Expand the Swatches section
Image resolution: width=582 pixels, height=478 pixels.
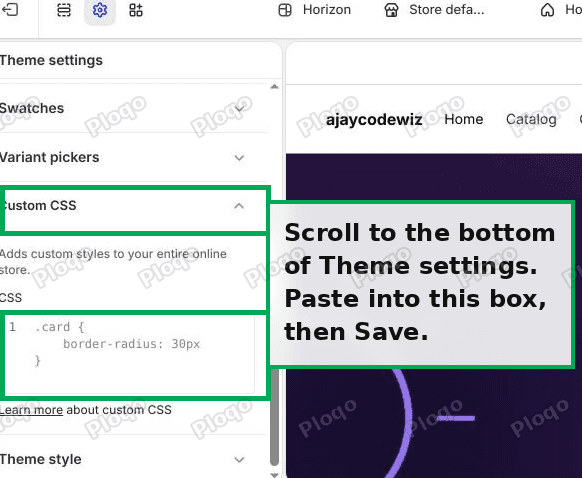pos(239,109)
